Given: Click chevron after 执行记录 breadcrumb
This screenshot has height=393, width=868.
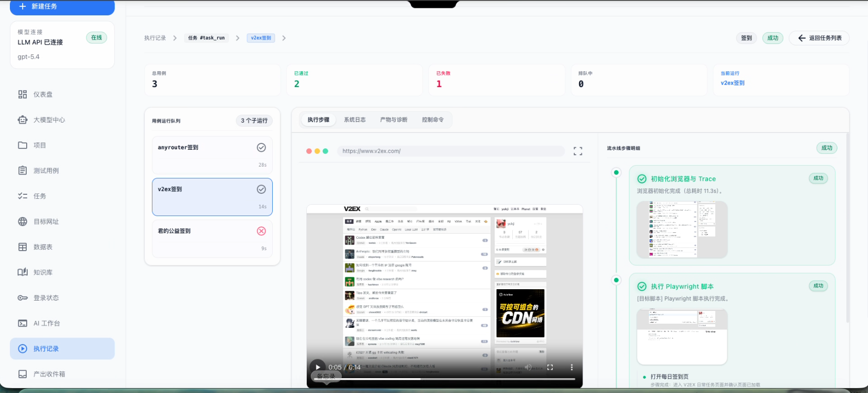Looking at the screenshot, I should pos(175,38).
